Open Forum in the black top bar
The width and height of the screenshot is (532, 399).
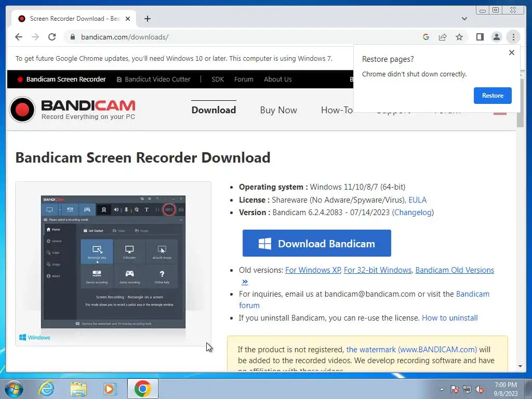pos(244,79)
